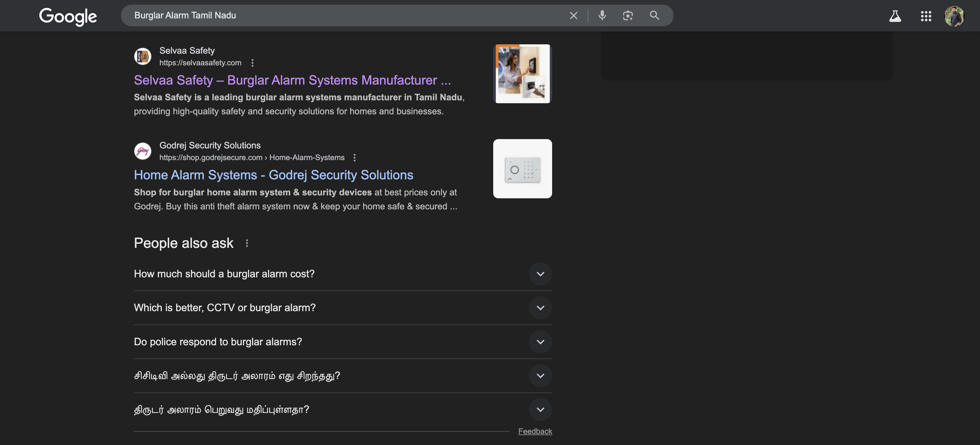Click the Feedback link
The height and width of the screenshot is (445, 980).
[535, 431]
